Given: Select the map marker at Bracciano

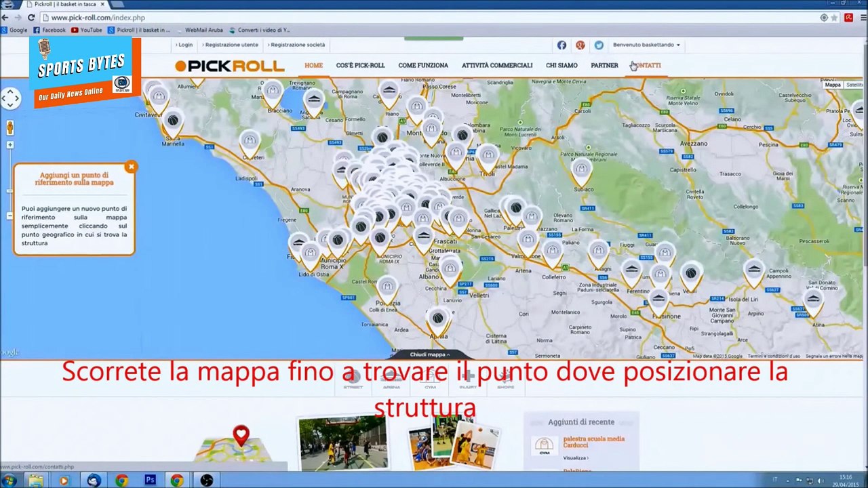Looking at the screenshot, I should pyautogui.click(x=273, y=94).
